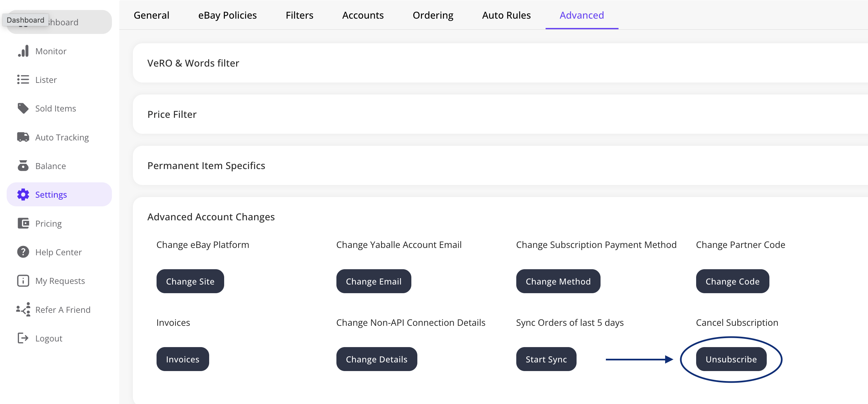Image resolution: width=868 pixels, height=404 pixels.
Task: Click the Dashboard sidebar item
Action: [59, 22]
